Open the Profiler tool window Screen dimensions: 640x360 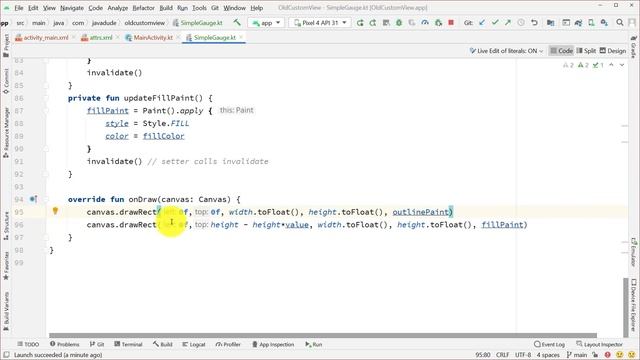[x=228, y=344]
